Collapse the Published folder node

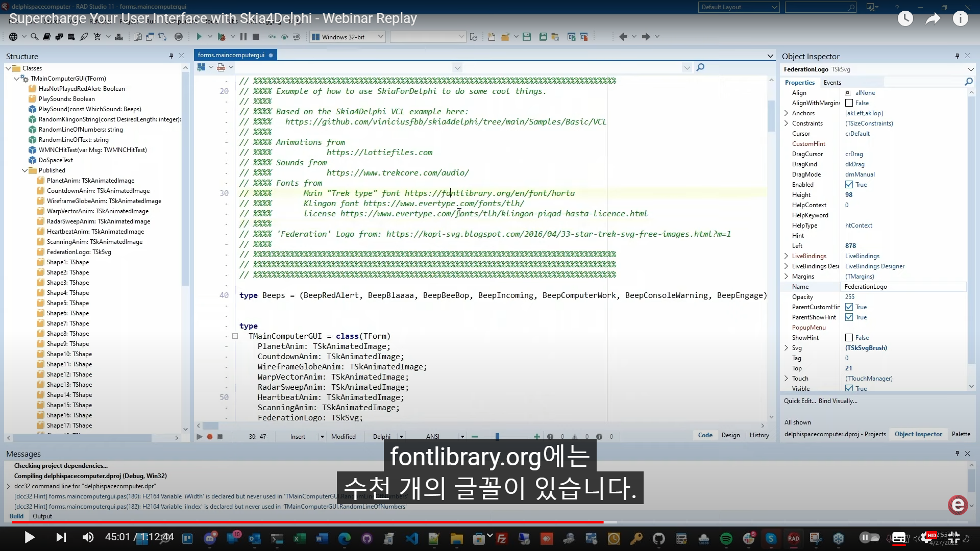tap(25, 170)
